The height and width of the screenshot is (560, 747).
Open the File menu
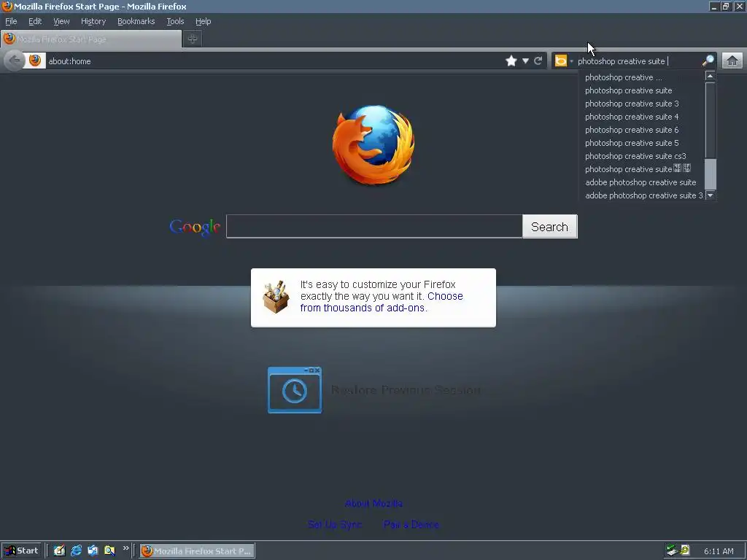tap(11, 21)
